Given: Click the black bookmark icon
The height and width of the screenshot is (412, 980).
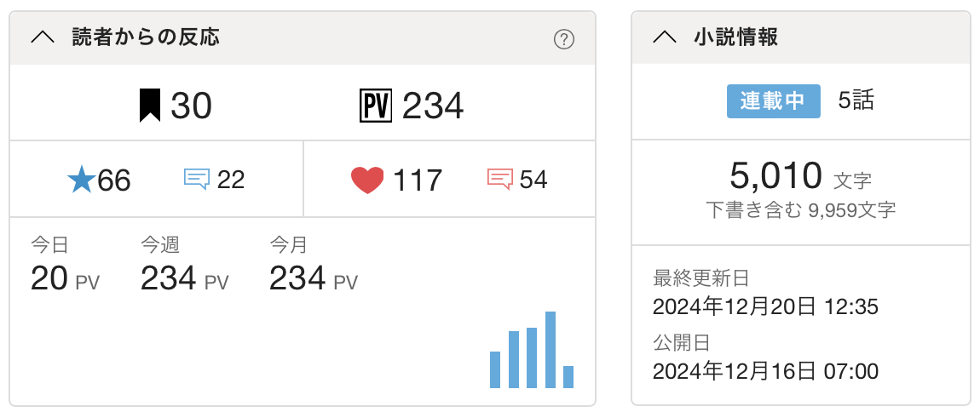Looking at the screenshot, I should coord(150,106).
